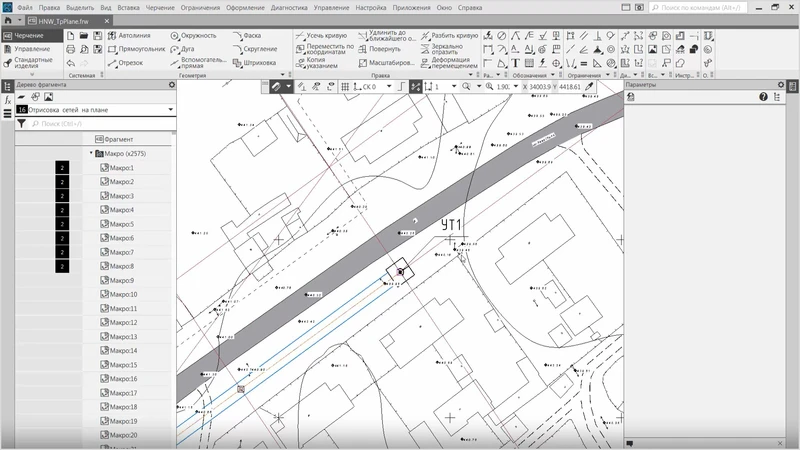Click the save document icon
The image size is (800, 450).
(98, 35)
